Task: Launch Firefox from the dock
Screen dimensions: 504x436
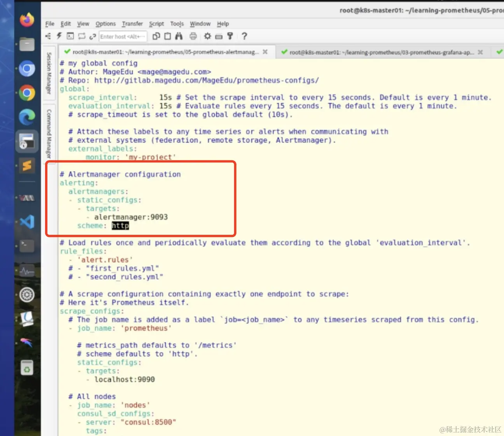Action: (x=27, y=19)
